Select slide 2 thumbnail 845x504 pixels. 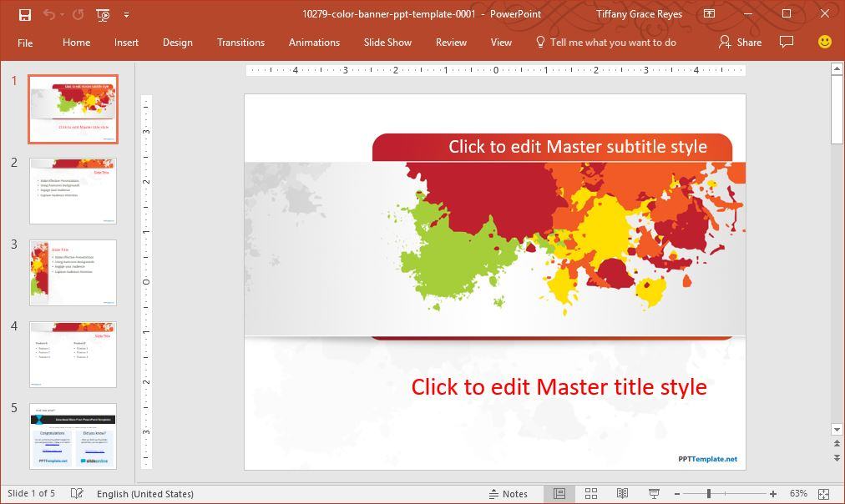[x=73, y=191]
